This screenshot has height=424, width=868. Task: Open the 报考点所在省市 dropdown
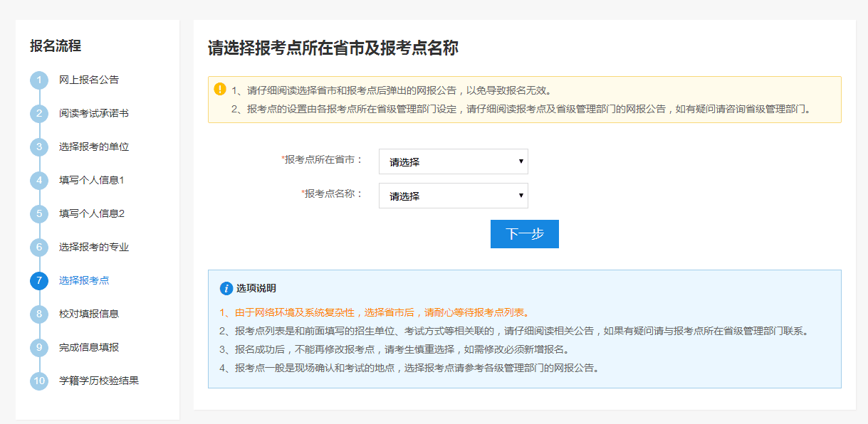pos(454,161)
